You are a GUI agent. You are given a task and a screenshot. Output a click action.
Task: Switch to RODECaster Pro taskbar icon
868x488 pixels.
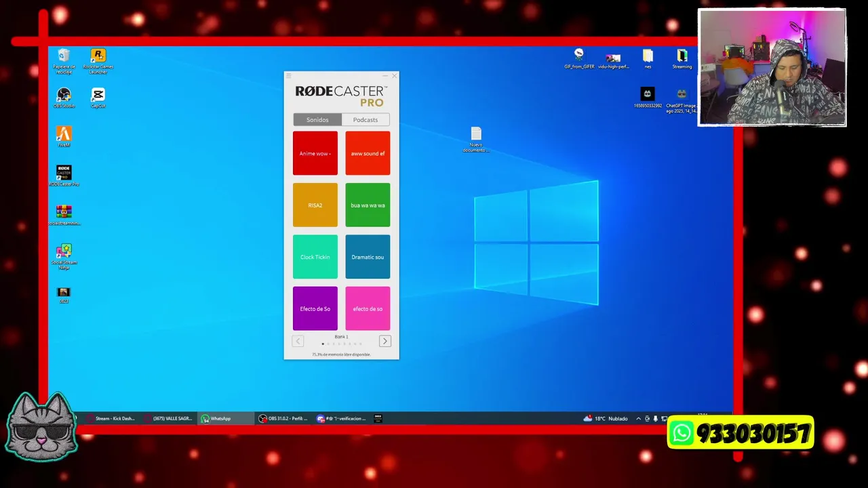click(378, 418)
